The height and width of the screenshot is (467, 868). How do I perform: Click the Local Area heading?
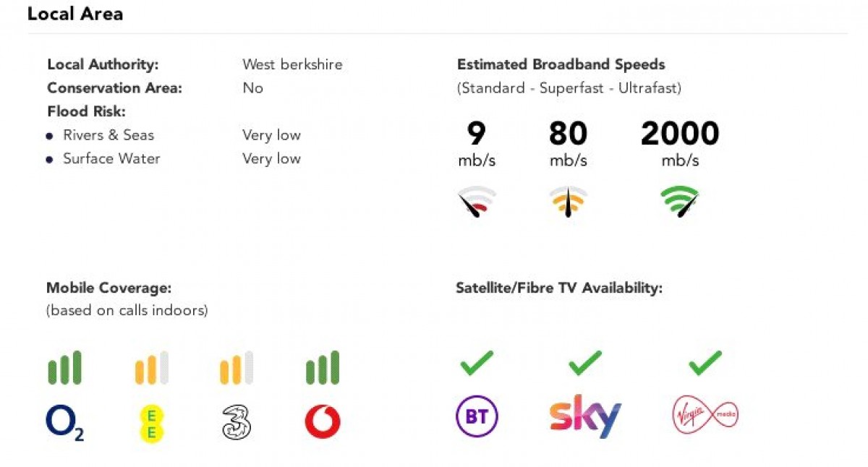point(75,14)
